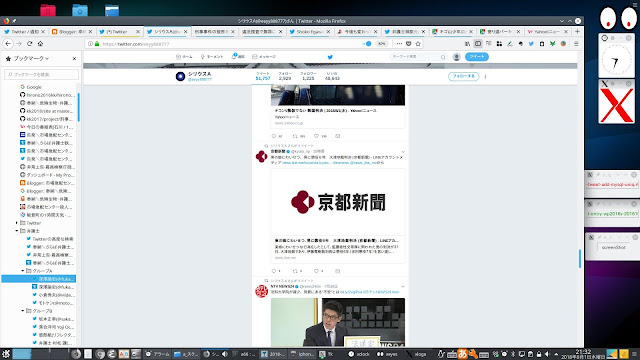This screenshot has width=640, height=360.
Task: Reply to the 京都新聞 tweet
Action: click(x=274, y=271)
